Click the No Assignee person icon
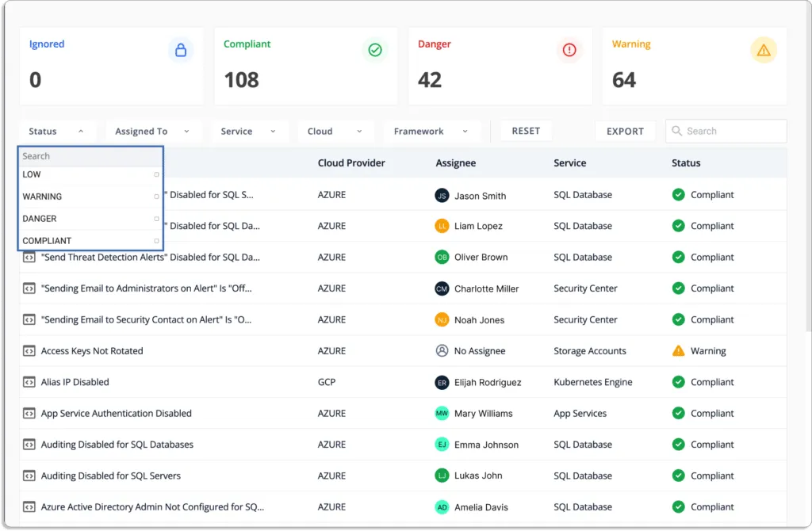The image size is (812, 531). (x=442, y=351)
